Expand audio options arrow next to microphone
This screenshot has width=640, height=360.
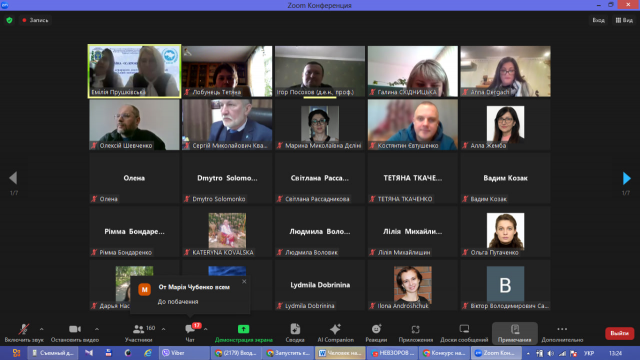(42, 329)
